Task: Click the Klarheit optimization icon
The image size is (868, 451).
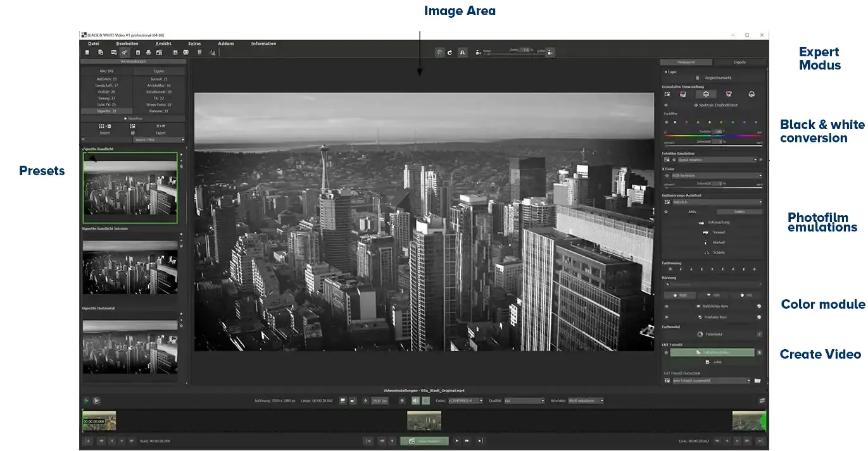Action: 706,243
